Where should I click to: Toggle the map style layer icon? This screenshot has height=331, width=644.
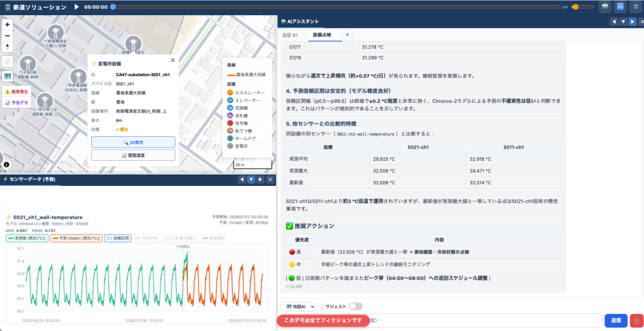tap(8, 76)
